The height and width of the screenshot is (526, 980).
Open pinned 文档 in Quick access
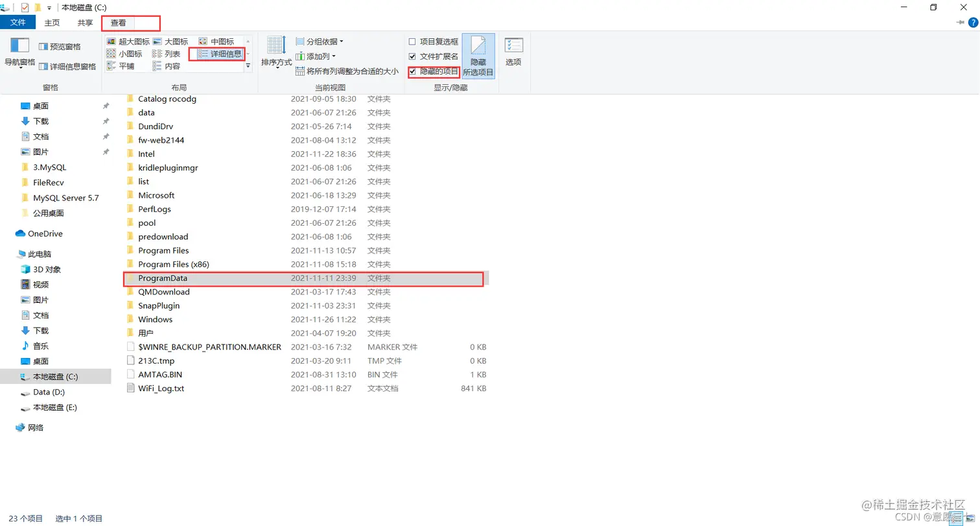coord(41,137)
